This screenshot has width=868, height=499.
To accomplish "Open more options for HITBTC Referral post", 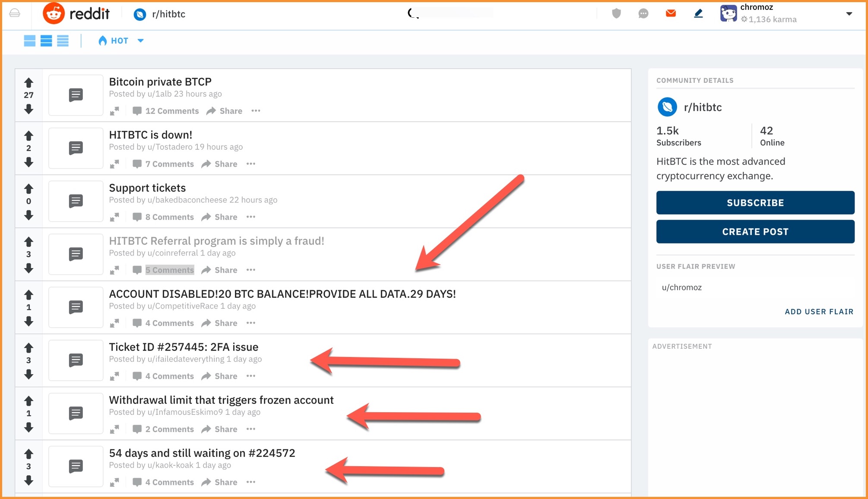I will coord(251,270).
